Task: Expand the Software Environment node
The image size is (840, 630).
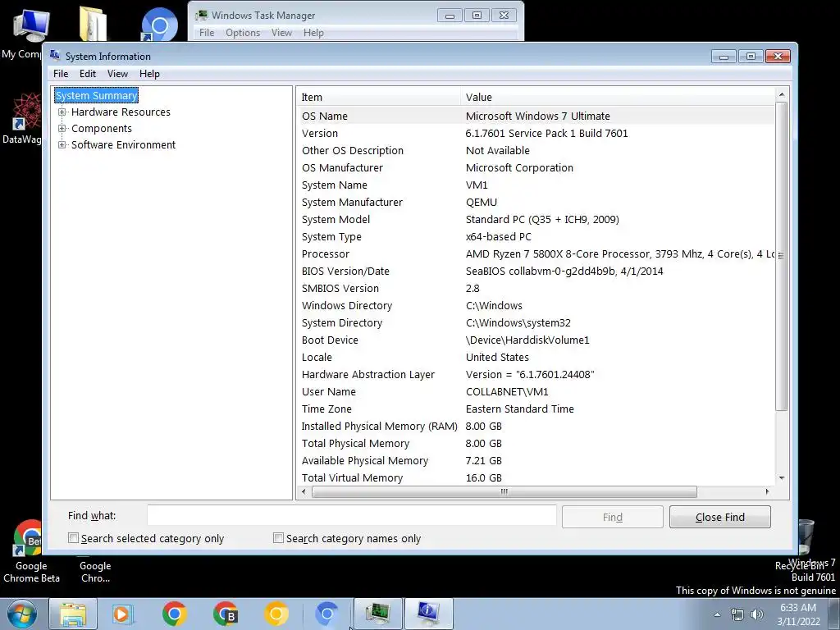Action: coord(62,144)
